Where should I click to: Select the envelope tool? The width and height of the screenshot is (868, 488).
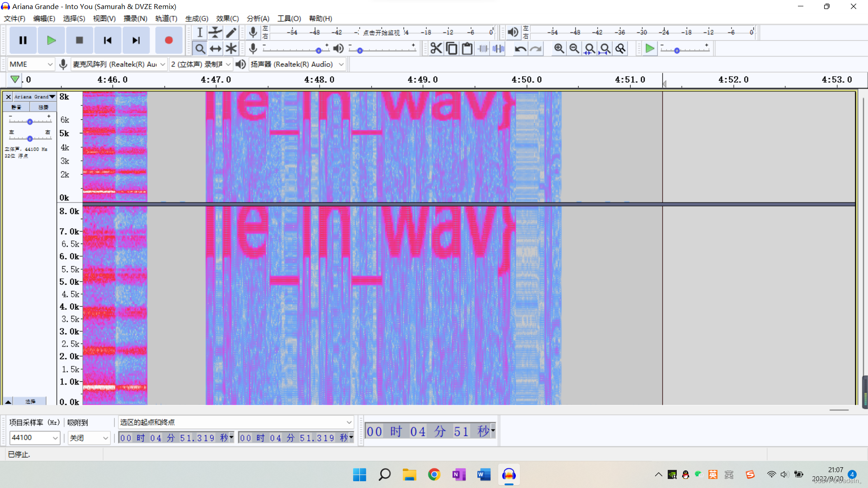coord(215,32)
